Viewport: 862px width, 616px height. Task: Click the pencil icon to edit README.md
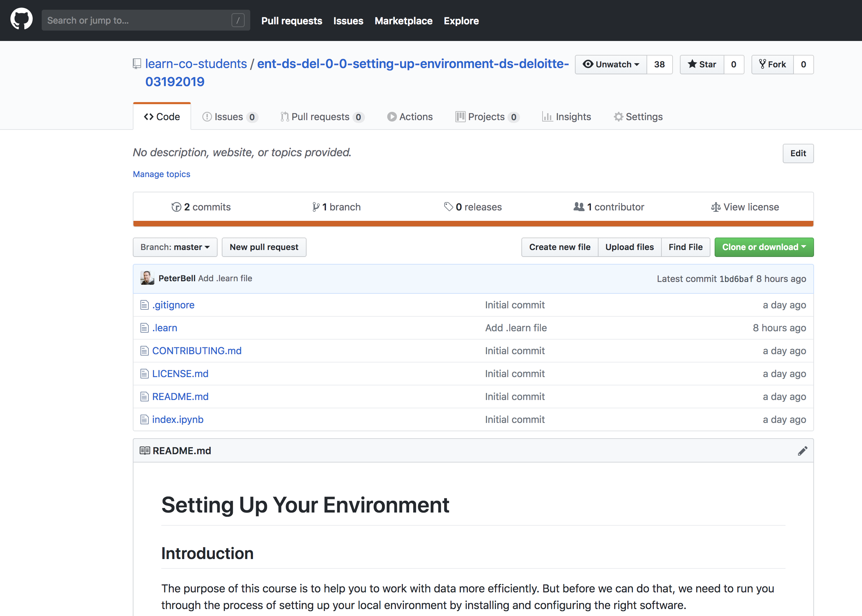(803, 451)
